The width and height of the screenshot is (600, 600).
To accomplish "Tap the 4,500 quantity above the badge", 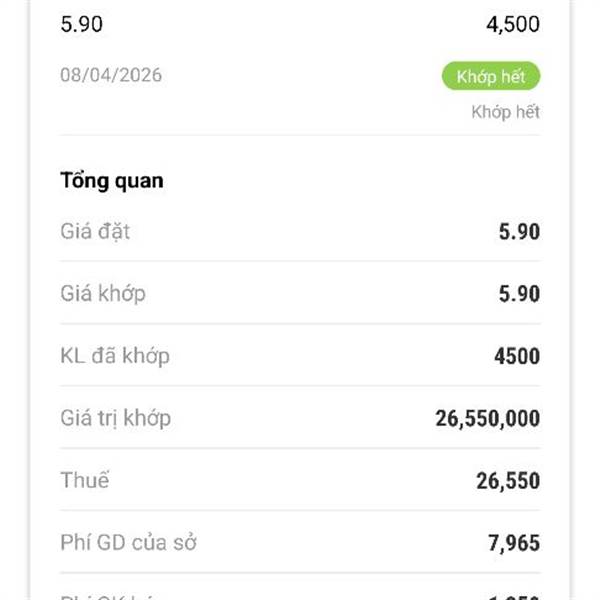I will [x=512, y=25].
